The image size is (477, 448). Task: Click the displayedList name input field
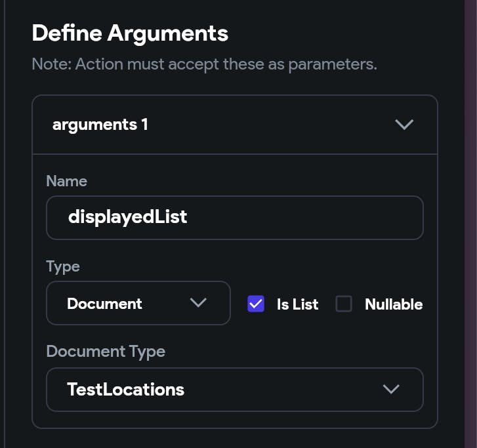(x=234, y=217)
